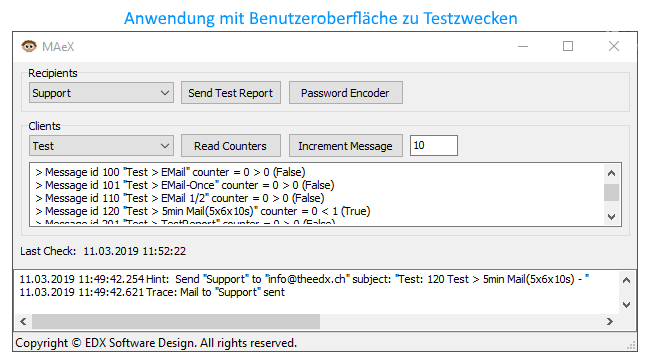Image resolution: width=645 pixels, height=360 pixels.
Task: Click the Send Test Report button
Action: click(x=231, y=93)
